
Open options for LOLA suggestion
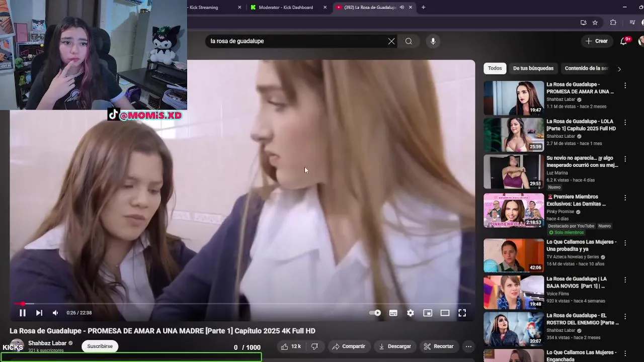[625, 123]
